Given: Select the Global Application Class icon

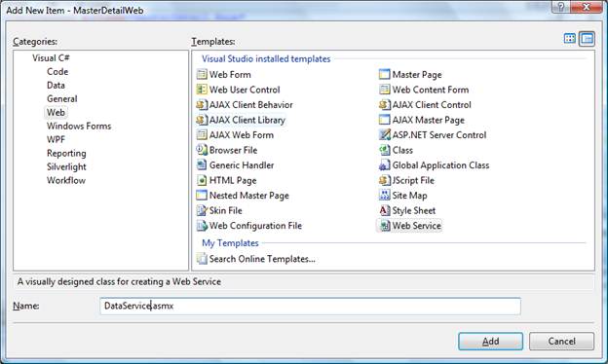Looking at the screenshot, I should (x=384, y=165).
